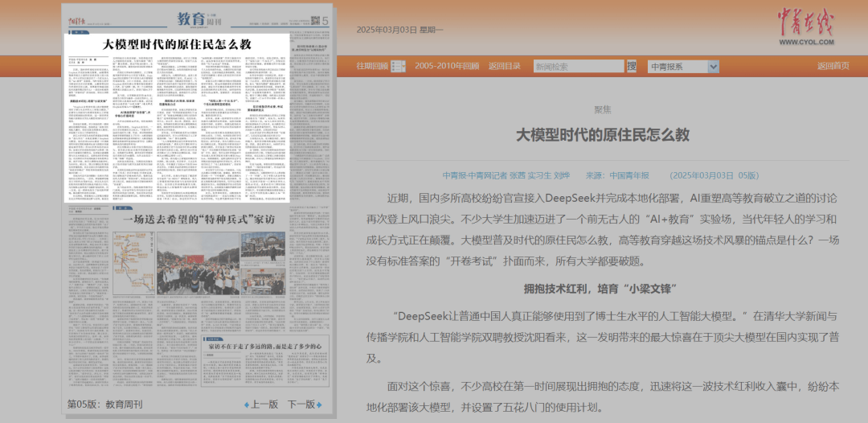Screen dimensions: 868x423
Task: Click the diamond arrow after 下一版
Action: click(319, 405)
